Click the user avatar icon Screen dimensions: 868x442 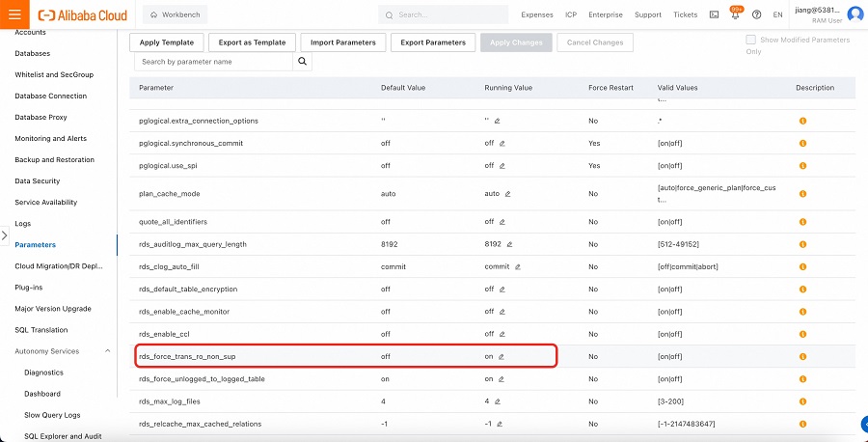pyautogui.click(x=854, y=14)
